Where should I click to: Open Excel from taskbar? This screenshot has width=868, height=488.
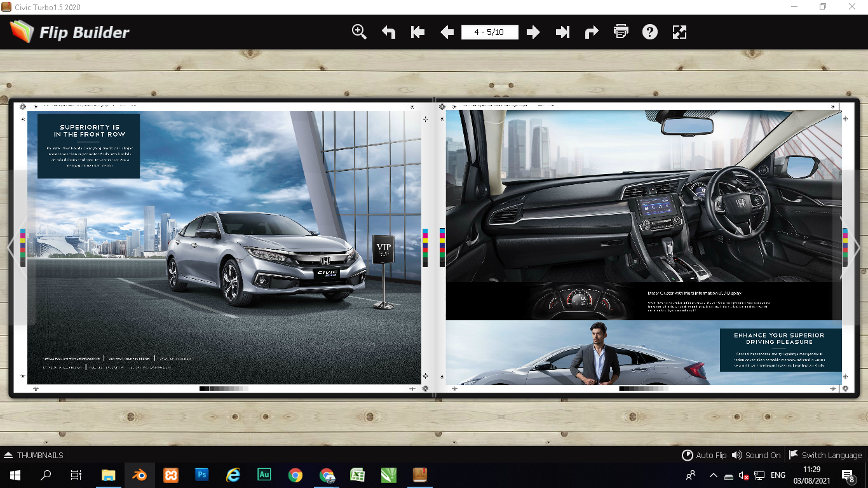click(358, 475)
